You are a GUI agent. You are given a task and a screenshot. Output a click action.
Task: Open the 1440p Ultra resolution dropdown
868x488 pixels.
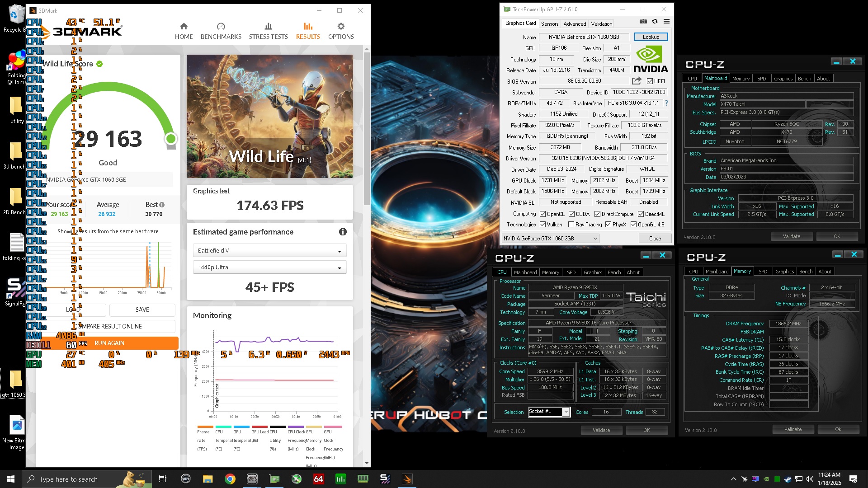point(269,267)
